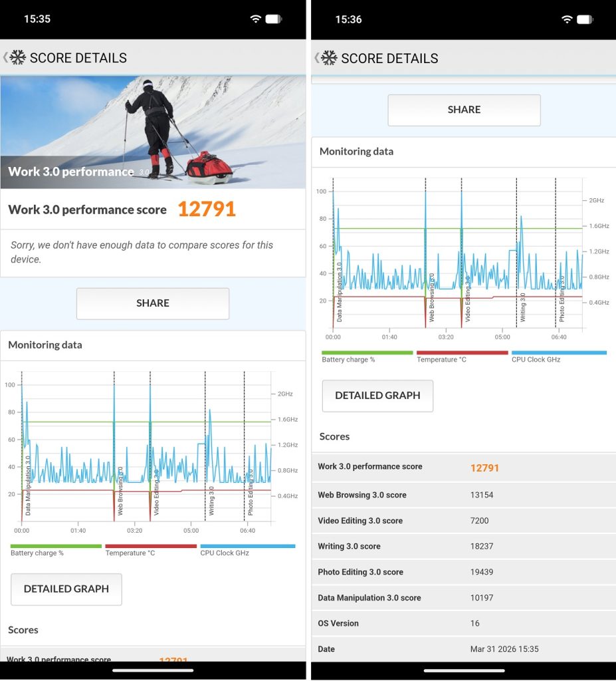The width and height of the screenshot is (616, 681).
Task: Tap the skier Work 3.0 performance banner image
Action: [153, 132]
